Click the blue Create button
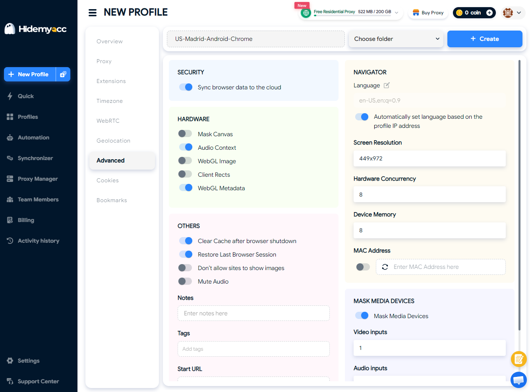Viewport: 532px width, 392px height. coord(485,39)
